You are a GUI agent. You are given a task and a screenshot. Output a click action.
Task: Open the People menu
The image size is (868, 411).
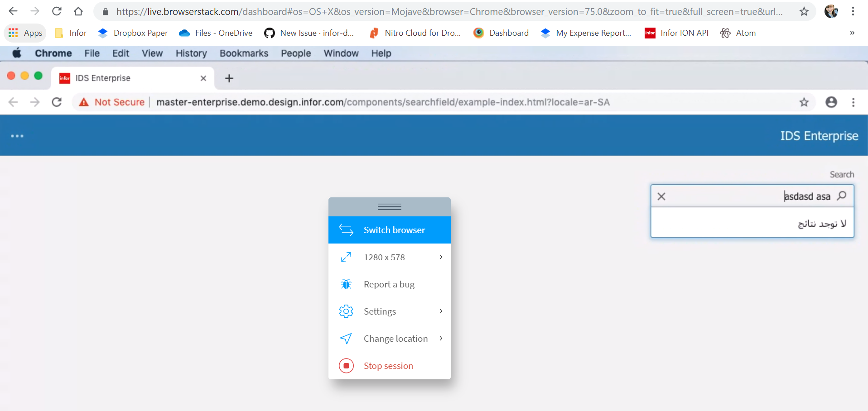click(296, 53)
